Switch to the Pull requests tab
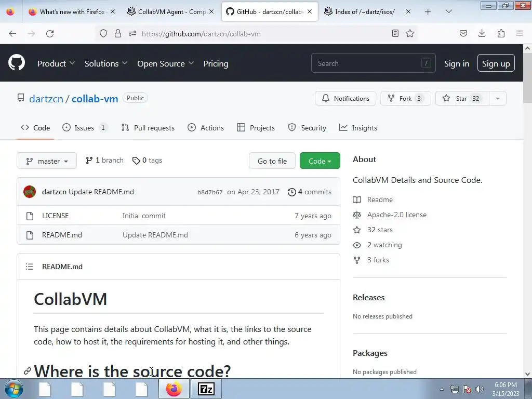Viewport: 532px width, 399px height. pos(148,128)
